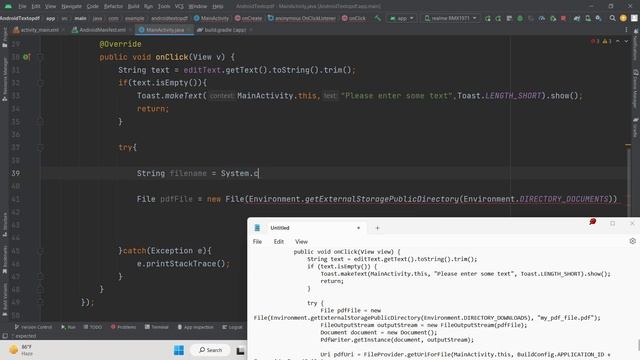The image size is (640, 360).
Task: Open the Structure side tab
Action: [4, 225]
